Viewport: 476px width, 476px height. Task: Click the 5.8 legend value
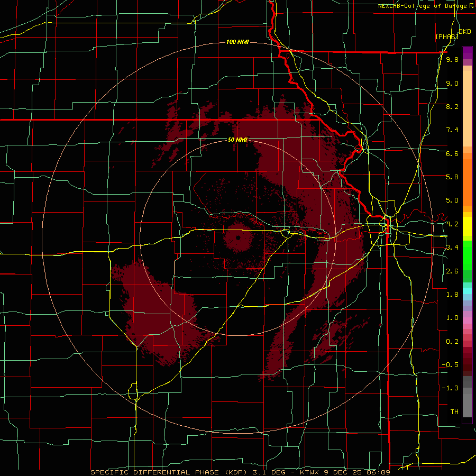[x=452, y=177]
